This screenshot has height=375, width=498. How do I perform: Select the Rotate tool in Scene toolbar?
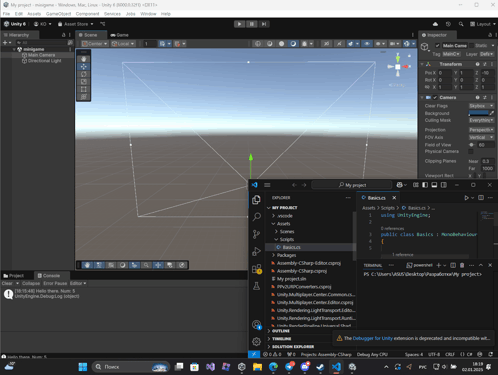84,74
